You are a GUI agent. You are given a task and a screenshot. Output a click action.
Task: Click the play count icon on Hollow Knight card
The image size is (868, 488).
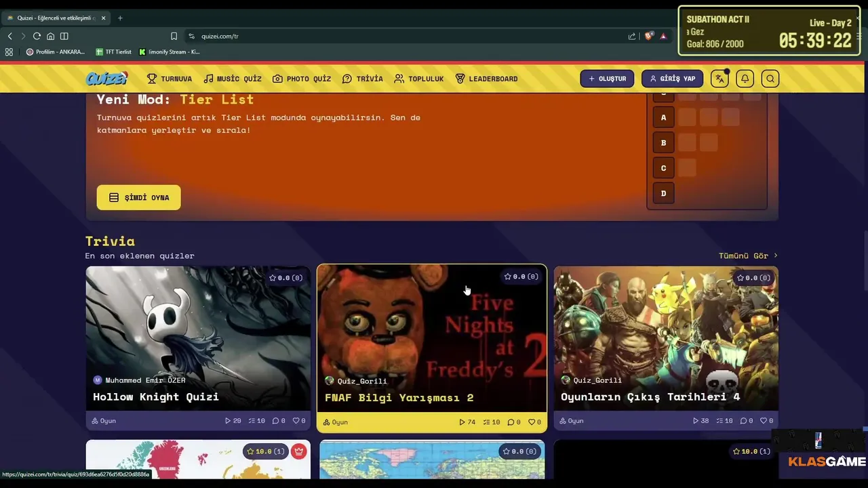point(228,421)
